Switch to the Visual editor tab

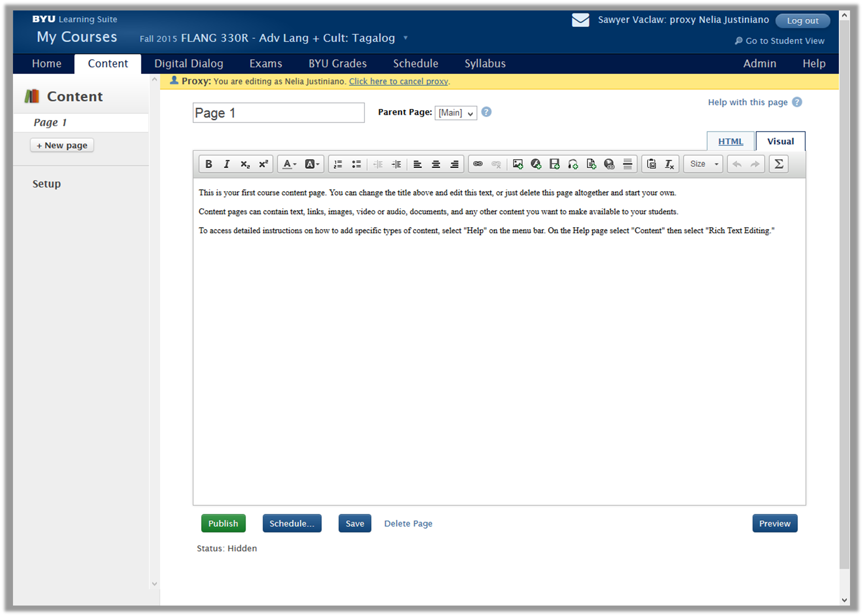tap(781, 141)
